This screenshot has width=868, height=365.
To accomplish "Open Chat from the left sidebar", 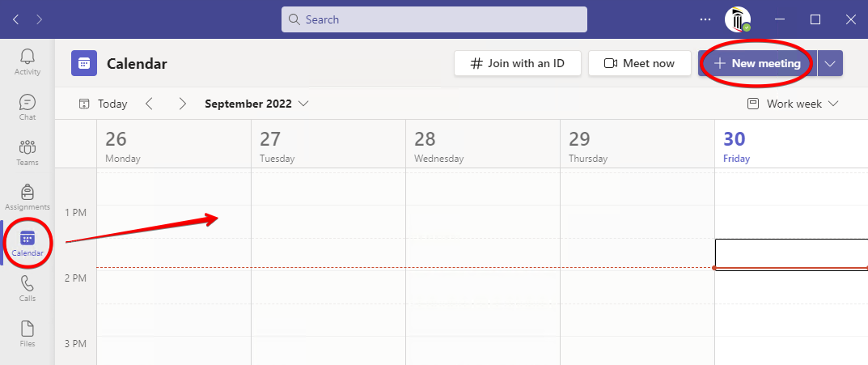I will click(28, 107).
